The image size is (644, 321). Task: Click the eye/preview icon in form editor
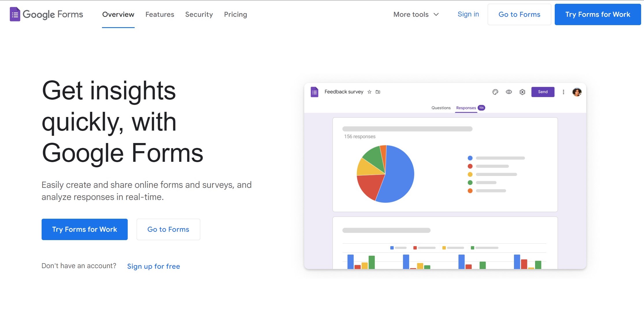pyautogui.click(x=509, y=92)
